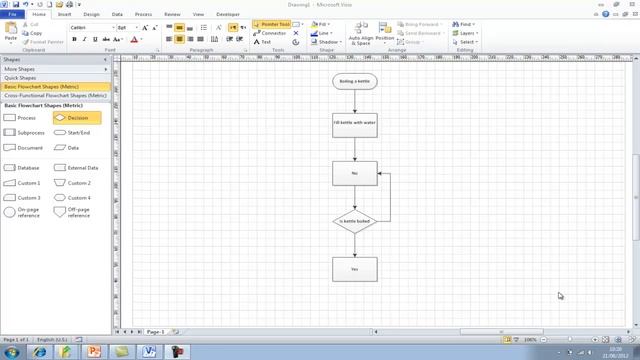Pick the Start/End shape from stencil

coord(72,133)
